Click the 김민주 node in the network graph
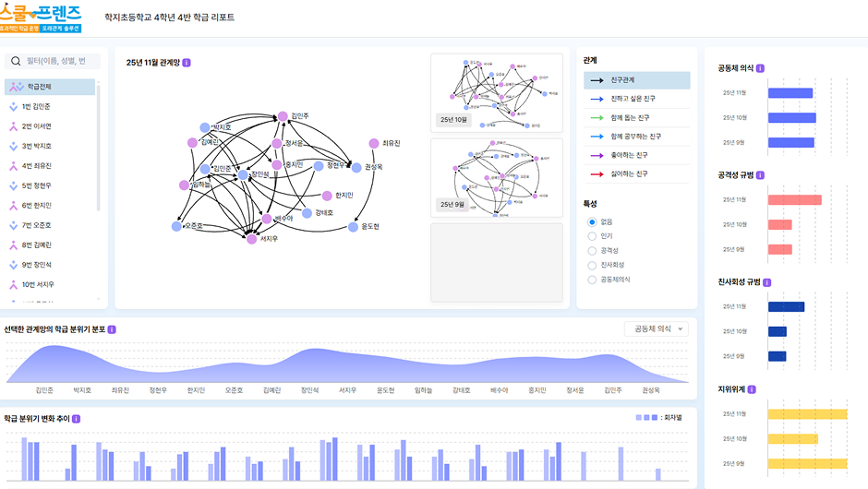The image size is (868, 489). pos(283,116)
